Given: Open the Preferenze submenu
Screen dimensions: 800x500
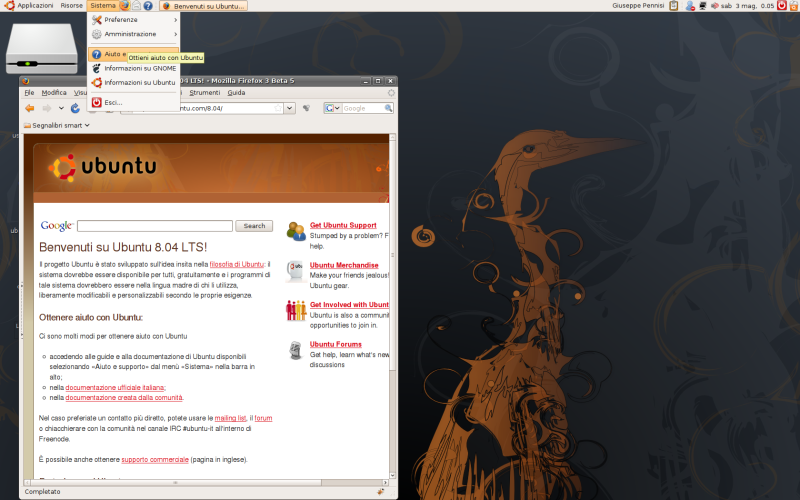Looking at the screenshot, I should (134, 19).
